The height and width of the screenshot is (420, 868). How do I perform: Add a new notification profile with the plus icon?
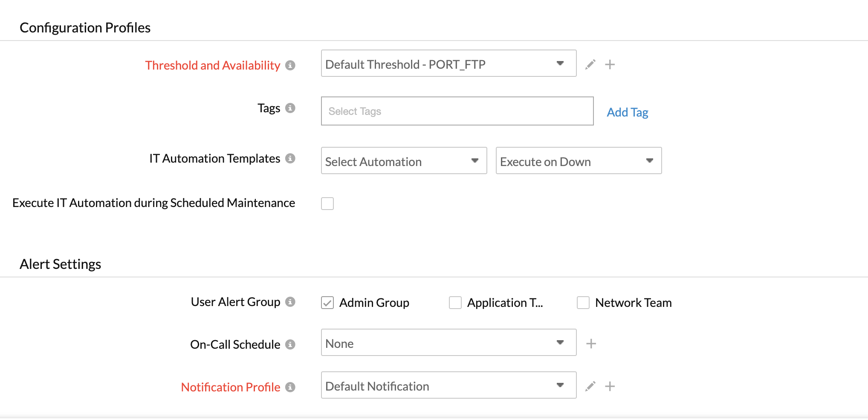[x=610, y=386]
